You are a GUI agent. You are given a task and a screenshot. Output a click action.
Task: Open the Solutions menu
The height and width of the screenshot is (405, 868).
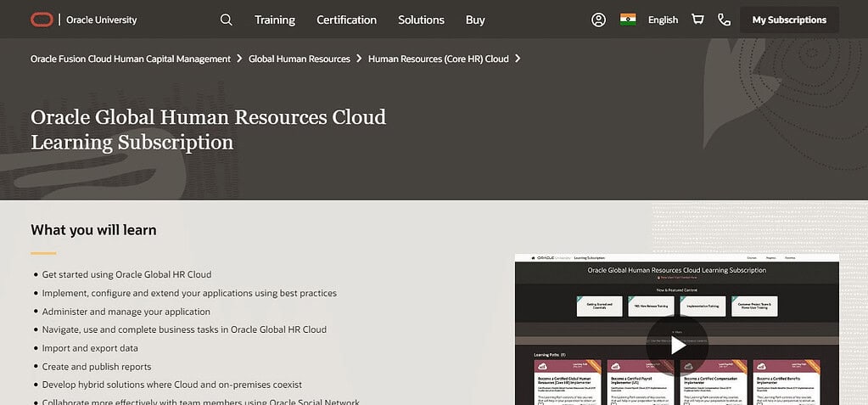[421, 20]
